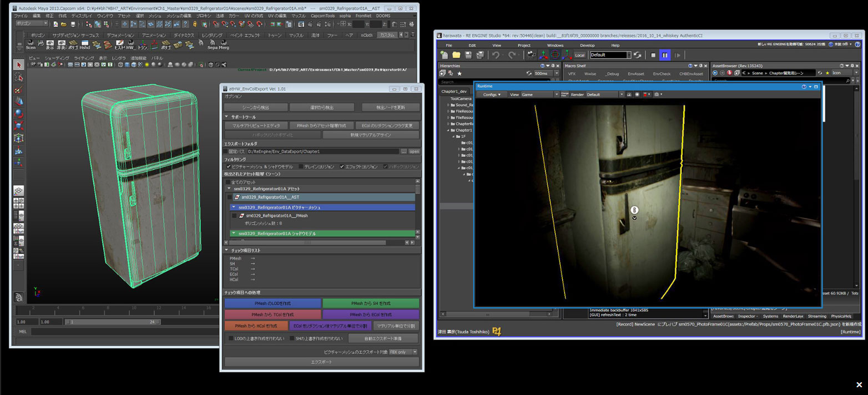Viewport: 868px width, 395px height.
Task: Click the Save disk icon in RE ENGINE
Action: click(x=468, y=55)
